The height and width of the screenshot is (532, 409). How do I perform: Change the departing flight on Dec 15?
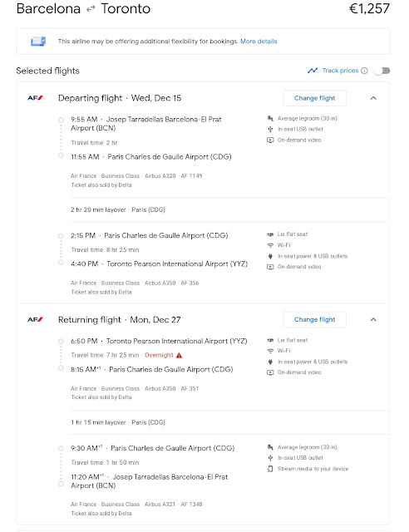[x=314, y=98]
